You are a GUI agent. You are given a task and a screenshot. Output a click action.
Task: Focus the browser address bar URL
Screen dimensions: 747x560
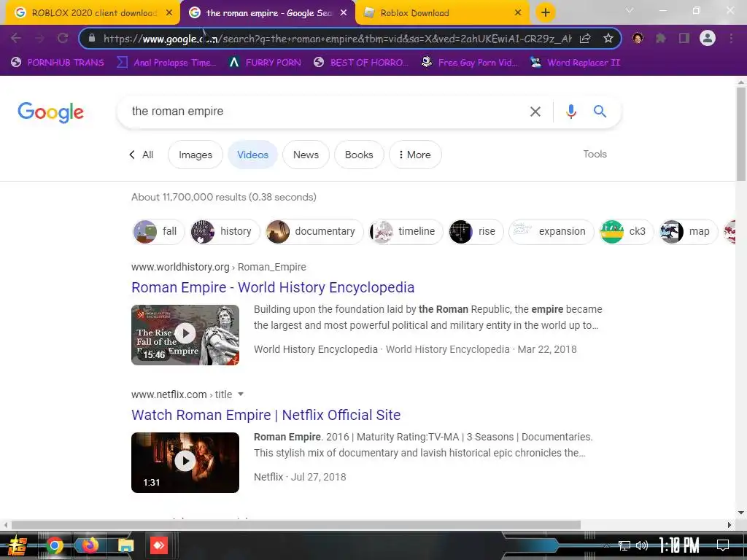tap(337, 39)
